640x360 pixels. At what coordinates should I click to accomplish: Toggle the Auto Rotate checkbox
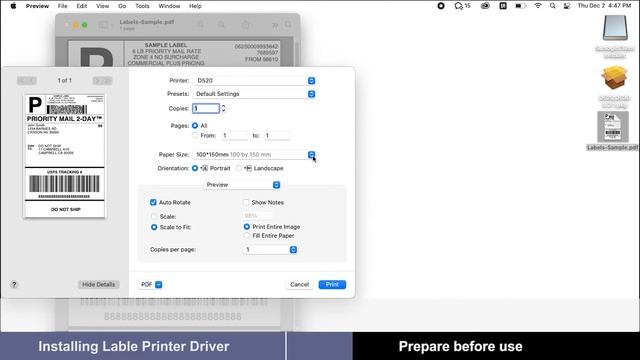(x=153, y=202)
